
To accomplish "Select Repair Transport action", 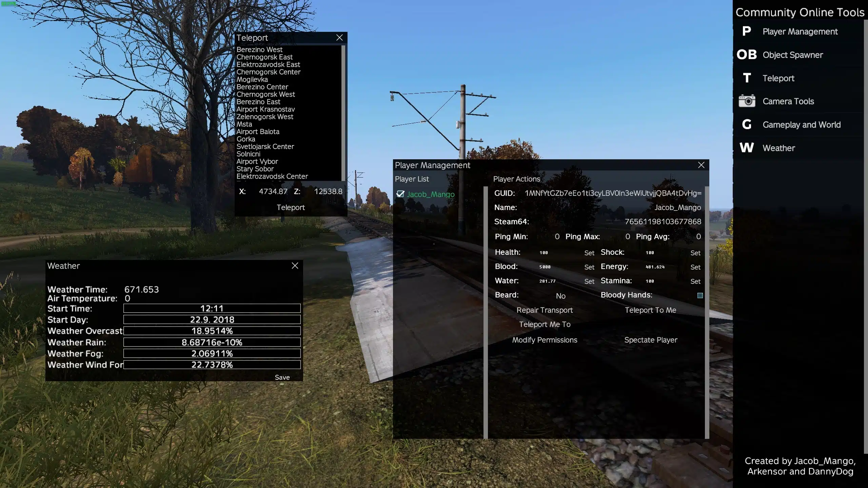I will click(544, 310).
